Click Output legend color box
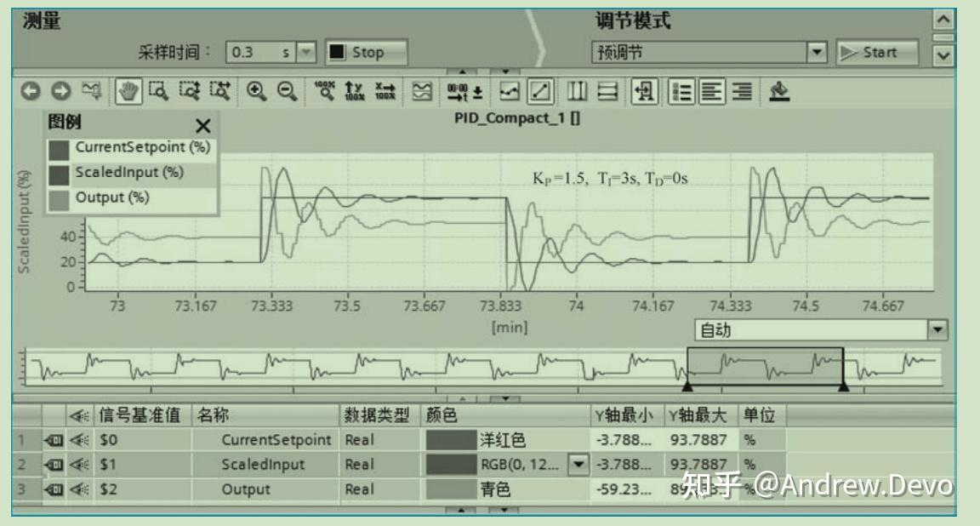The image size is (980, 526). [59, 200]
